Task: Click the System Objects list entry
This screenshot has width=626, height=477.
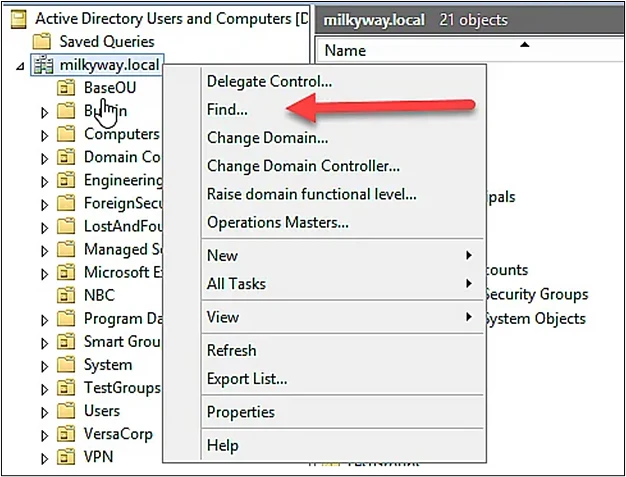Action: (x=535, y=319)
